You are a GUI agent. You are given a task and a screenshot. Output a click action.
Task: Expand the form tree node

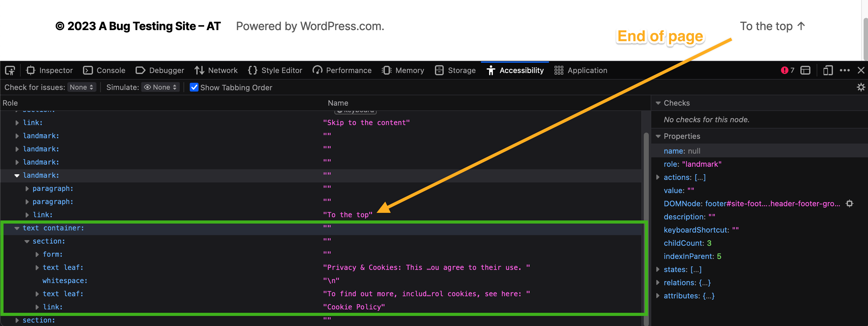click(x=37, y=254)
